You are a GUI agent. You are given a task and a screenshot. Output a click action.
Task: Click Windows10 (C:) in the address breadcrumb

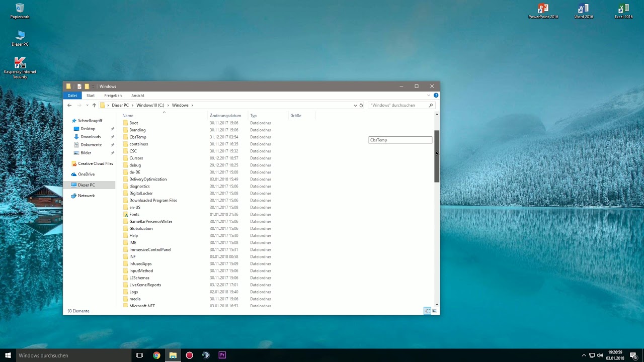(x=150, y=105)
